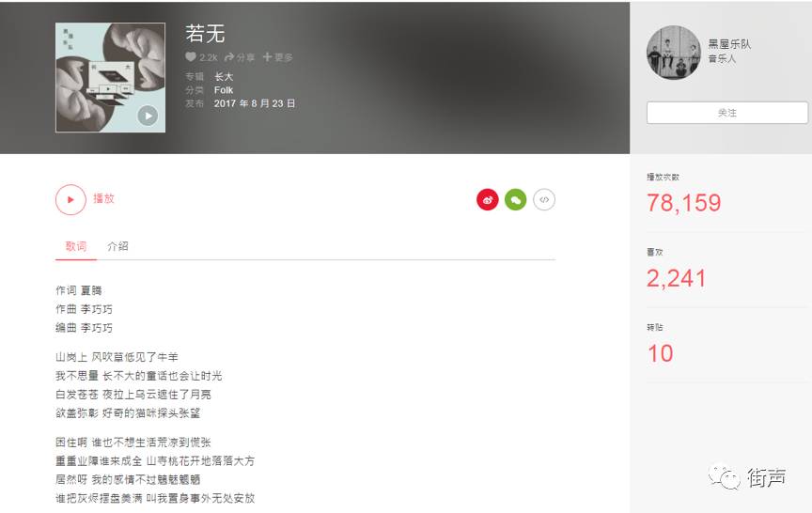The height and width of the screenshot is (513, 812).
Task: Click play overlay on album cover
Action: tap(148, 116)
